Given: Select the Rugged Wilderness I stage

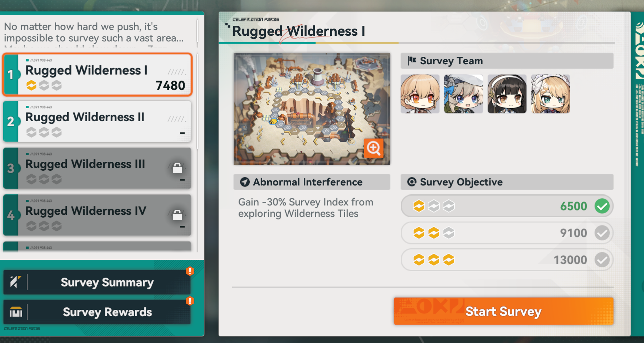Looking at the screenshot, I should pyautogui.click(x=97, y=75).
